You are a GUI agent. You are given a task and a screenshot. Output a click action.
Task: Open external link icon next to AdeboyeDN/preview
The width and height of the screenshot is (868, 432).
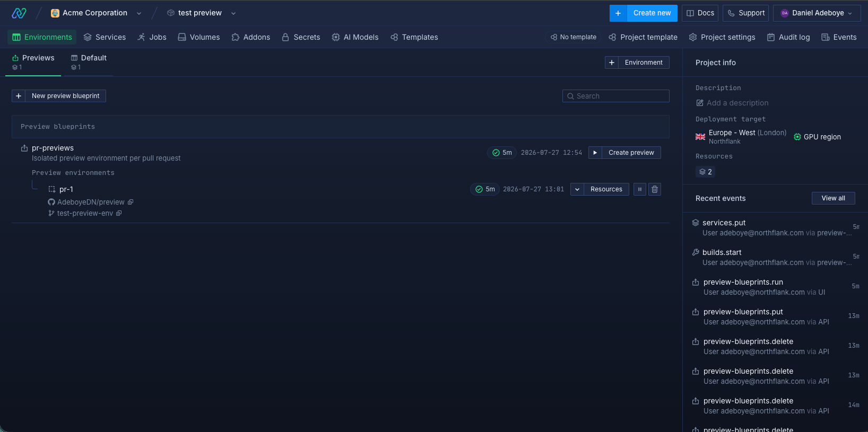click(131, 202)
